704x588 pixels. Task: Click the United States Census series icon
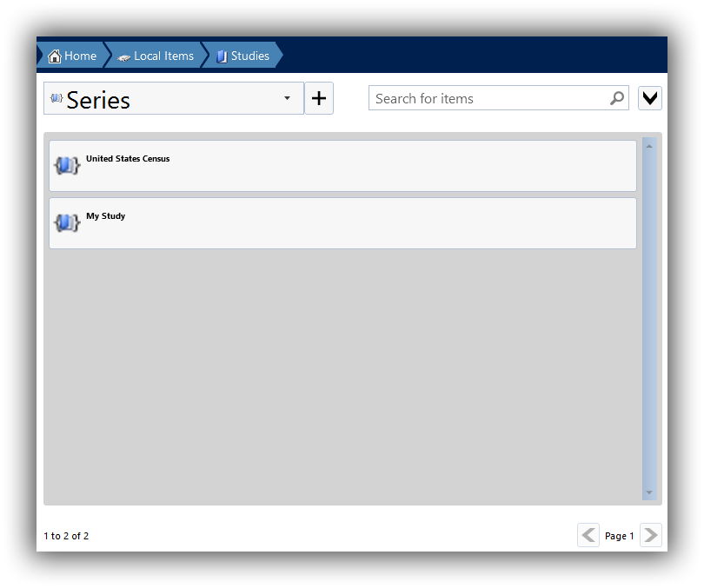click(67, 166)
